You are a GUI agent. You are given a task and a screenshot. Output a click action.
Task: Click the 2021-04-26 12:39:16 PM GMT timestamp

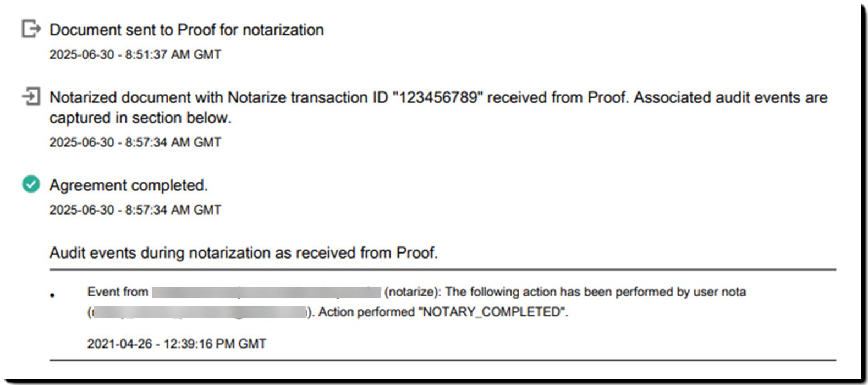click(x=177, y=344)
